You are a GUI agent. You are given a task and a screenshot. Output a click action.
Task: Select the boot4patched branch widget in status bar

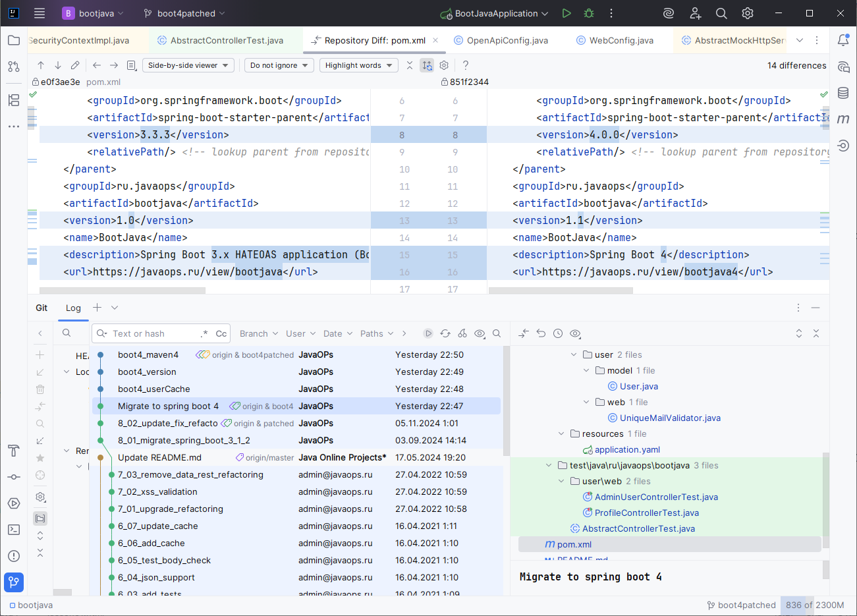point(742,605)
